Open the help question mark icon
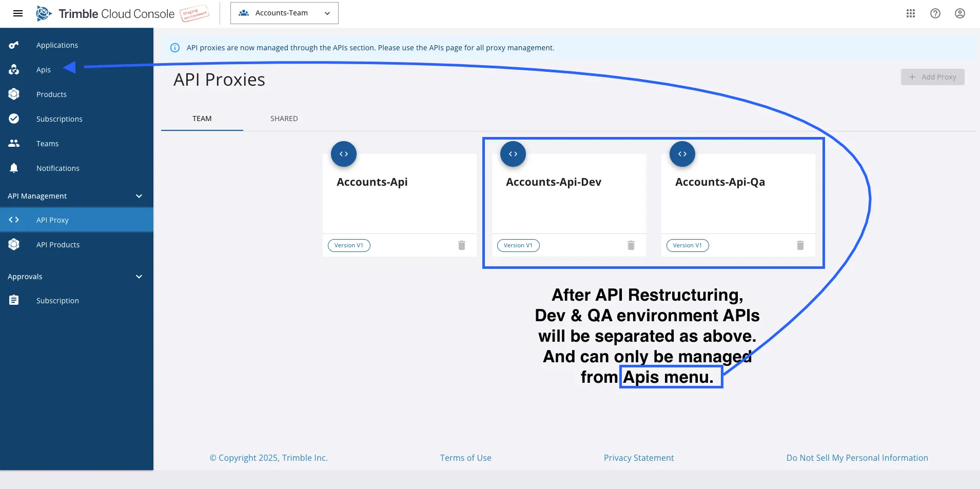The height and width of the screenshot is (489, 980). [x=935, y=13]
